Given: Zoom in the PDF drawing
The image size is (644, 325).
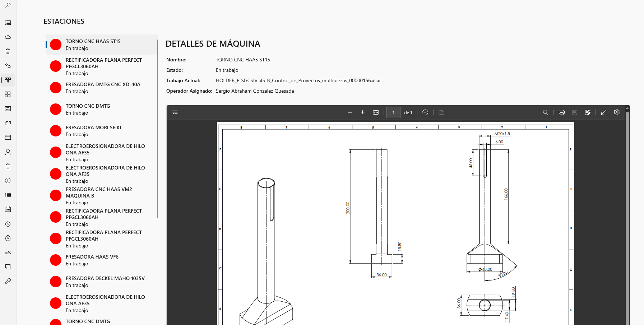Looking at the screenshot, I should point(362,112).
